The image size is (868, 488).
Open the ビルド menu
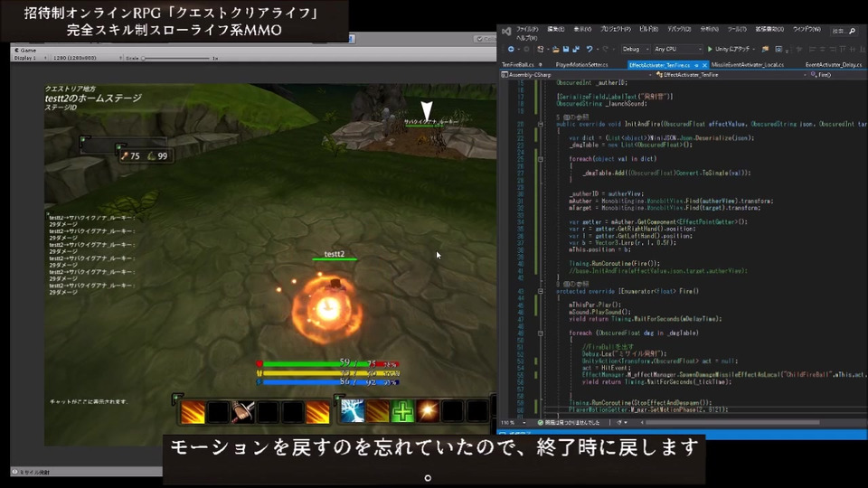click(x=649, y=29)
